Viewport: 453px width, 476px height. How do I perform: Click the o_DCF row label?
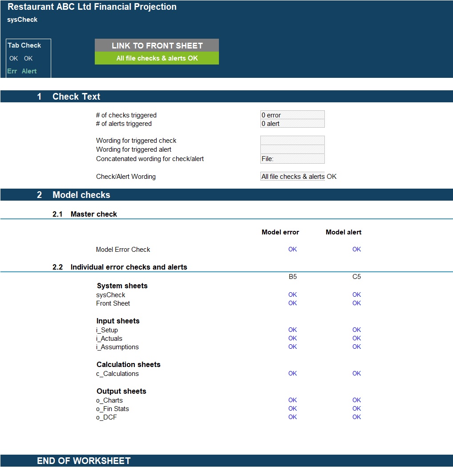coord(106,417)
